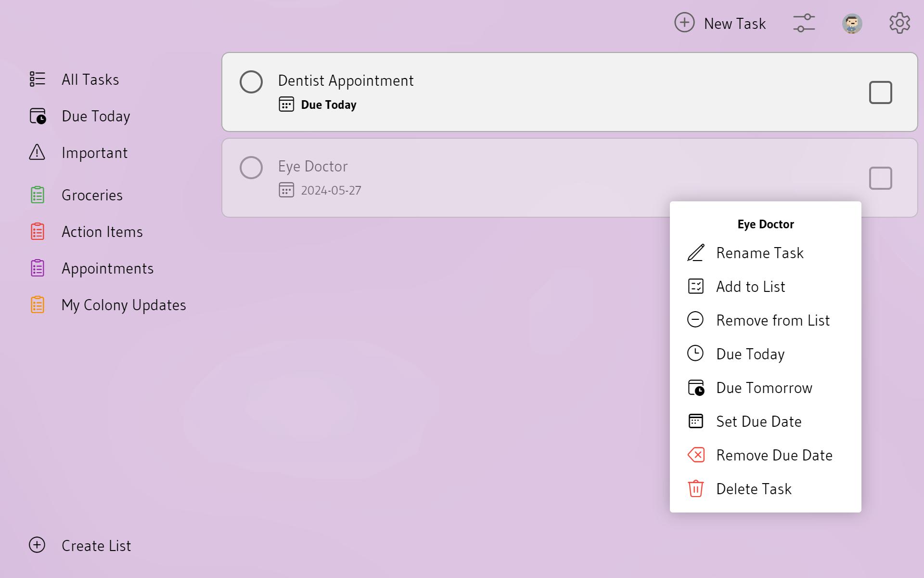Click the Eye Doctor context menu header
Viewport: 924px width, 578px height.
(x=766, y=224)
